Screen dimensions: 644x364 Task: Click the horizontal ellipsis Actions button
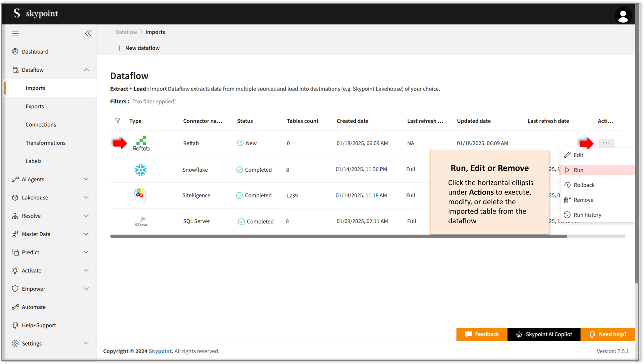[x=606, y=143]
